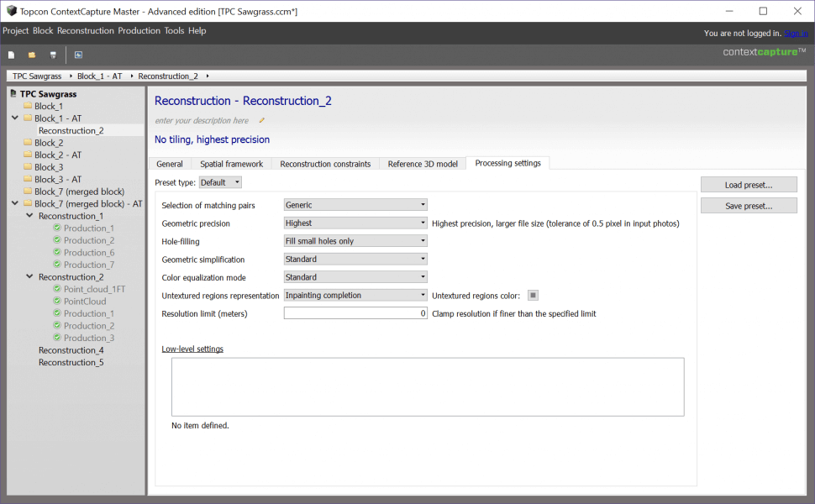
Task: Click the pencil icon to edit description
Action: [x=262, y=121]
